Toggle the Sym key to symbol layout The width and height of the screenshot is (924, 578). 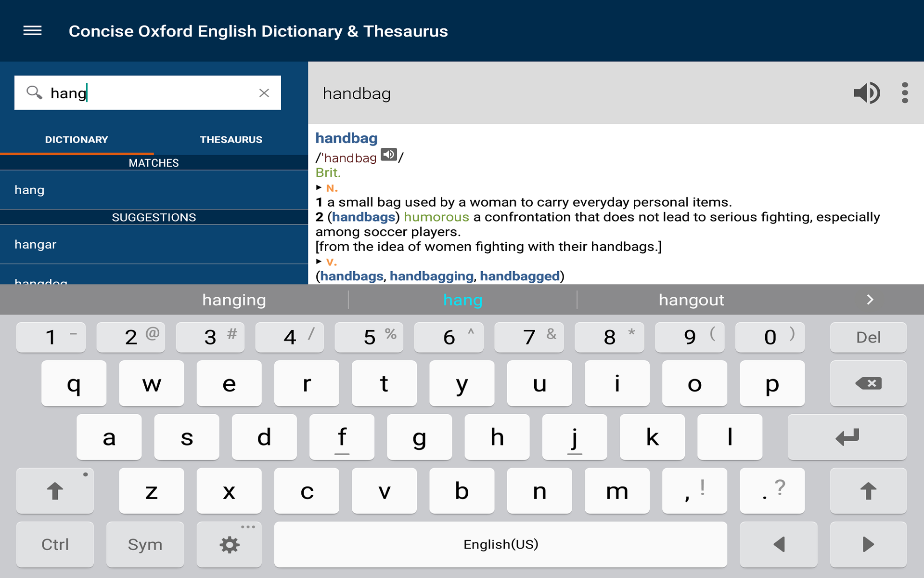[x=145, y=544]
